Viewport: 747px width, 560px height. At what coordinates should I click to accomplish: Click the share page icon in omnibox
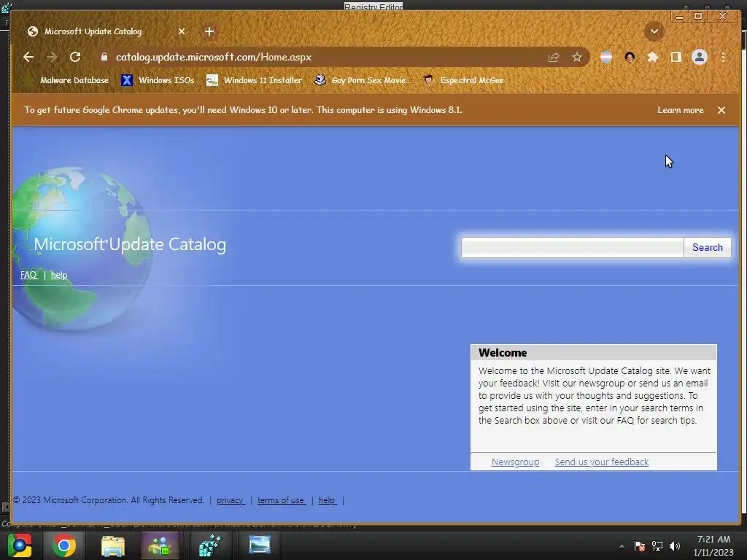pyautogui.click(x=554, y=58)
